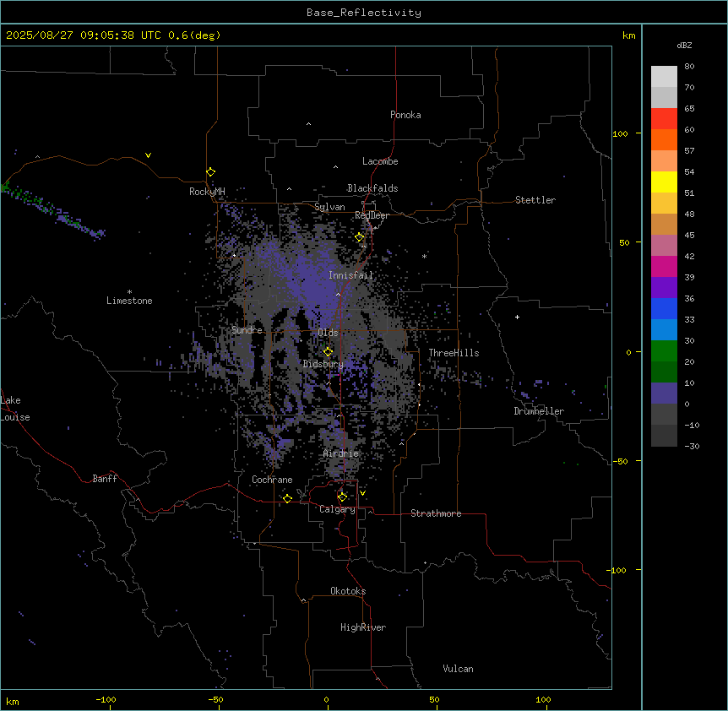This screenshot has height=711, width=728.
Task: Click the Cochrane label
Action: pos(272,480)
